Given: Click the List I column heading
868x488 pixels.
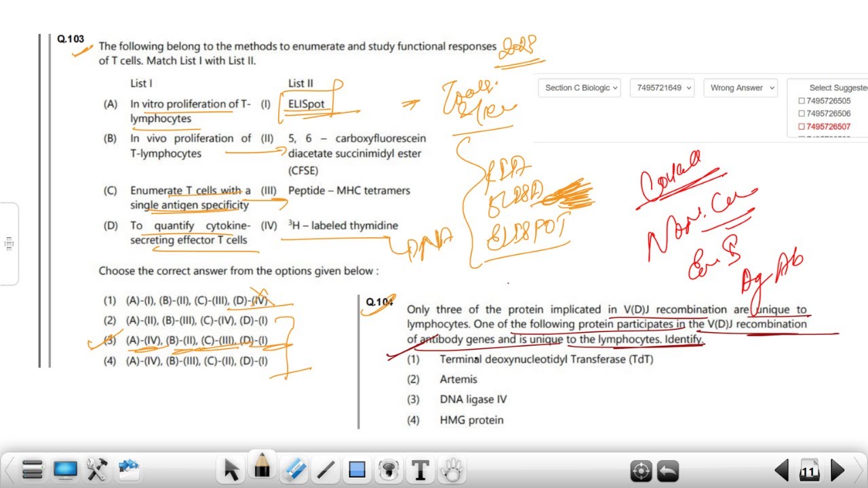Looking at the screenshot, I should [x=141, y=83].
